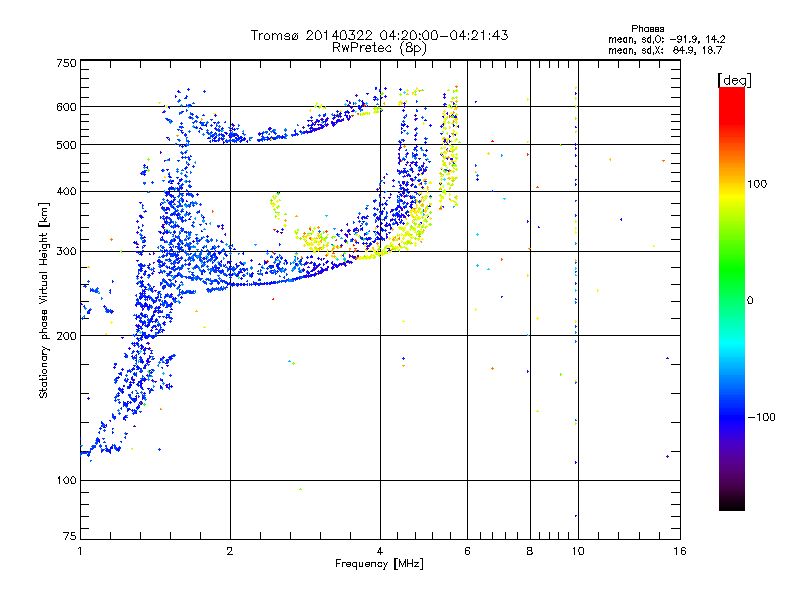Select the mean, sd,X: 84.9, 18.7 line
800x600 pixels.
665,50
